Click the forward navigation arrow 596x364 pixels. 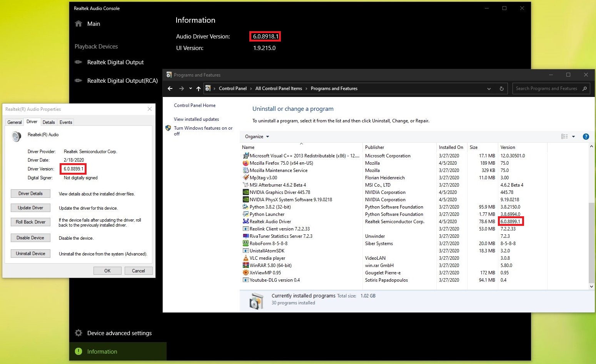coord(182,88)
